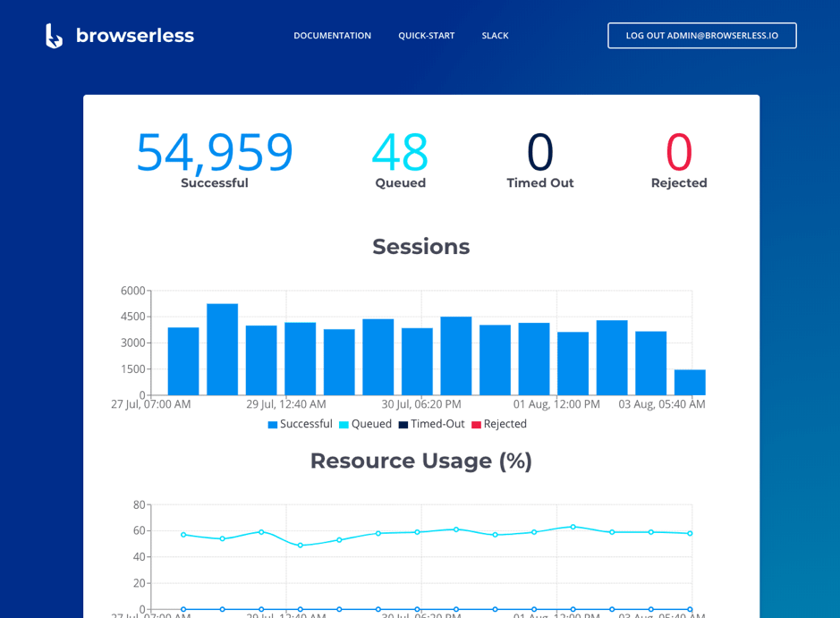Click the last point on the cyan usage line
Viewport: 840px width, 618px height.
[690, 533]
